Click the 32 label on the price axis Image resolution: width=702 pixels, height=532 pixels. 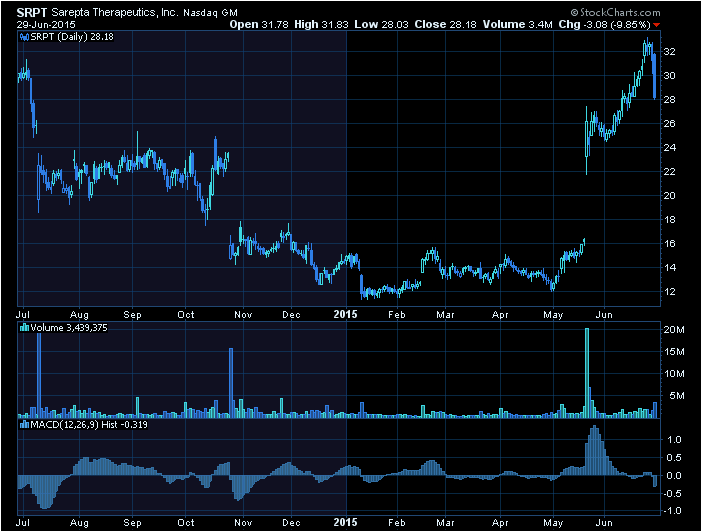point(669,51)
